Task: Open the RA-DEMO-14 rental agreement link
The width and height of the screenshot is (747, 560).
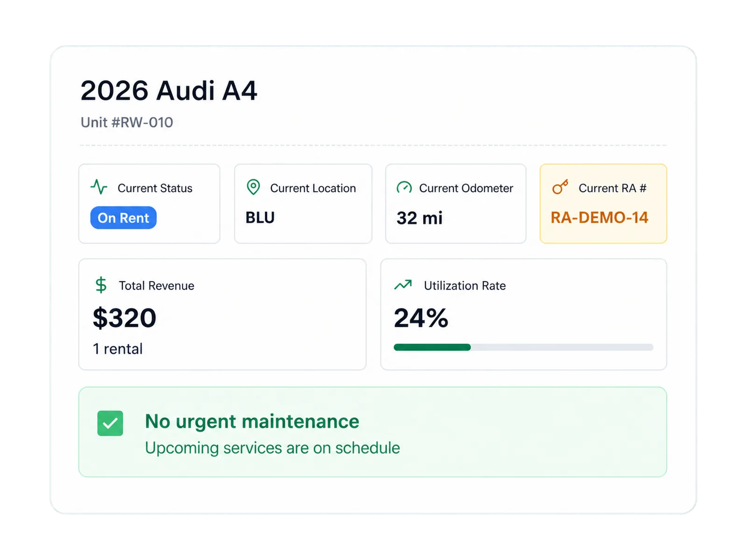Action: click(x=599, y=217)
